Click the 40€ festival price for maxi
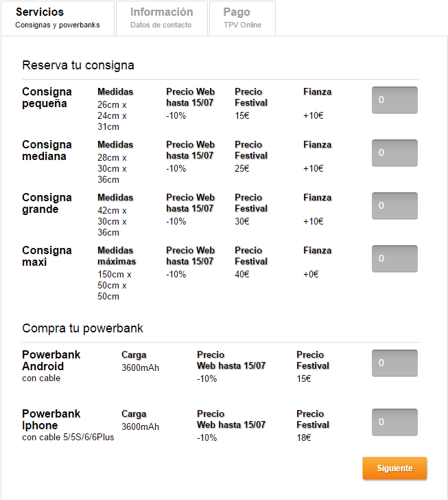The height and width of the screenshot is (500, 448). (242, 274)
